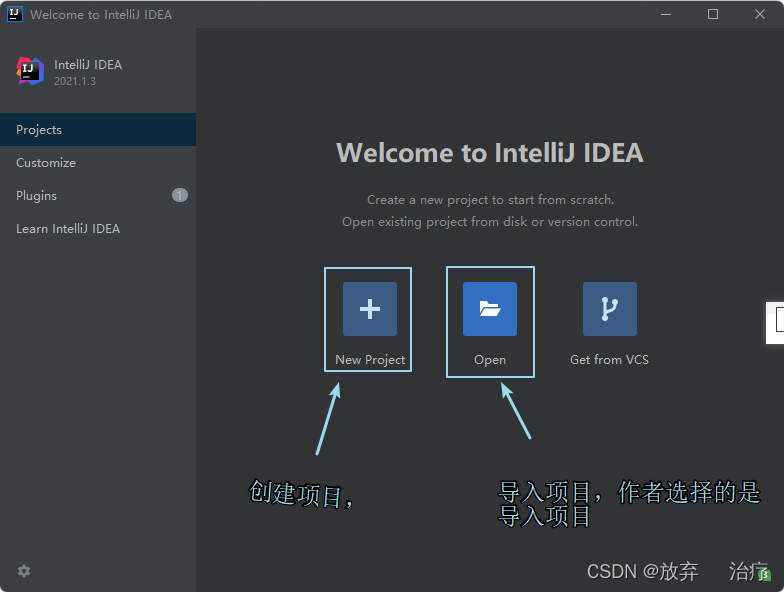Viewport: 784px width, 592px height.
Task: Click the Get from VCS label
Action: 610,360
